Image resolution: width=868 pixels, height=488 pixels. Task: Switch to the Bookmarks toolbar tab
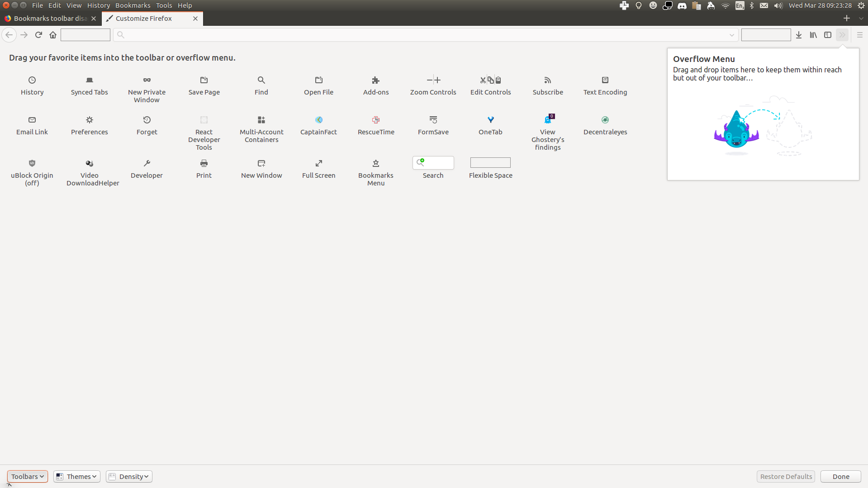[47, 19]
